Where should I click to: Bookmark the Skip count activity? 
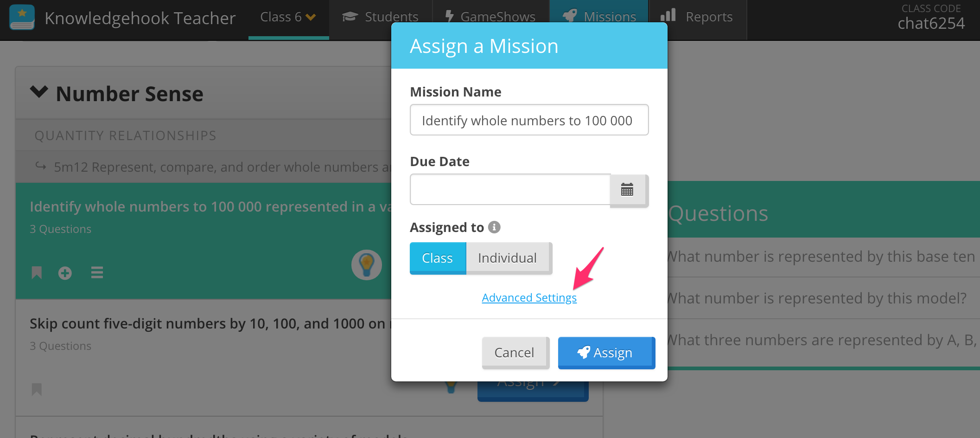coord(37,389)
